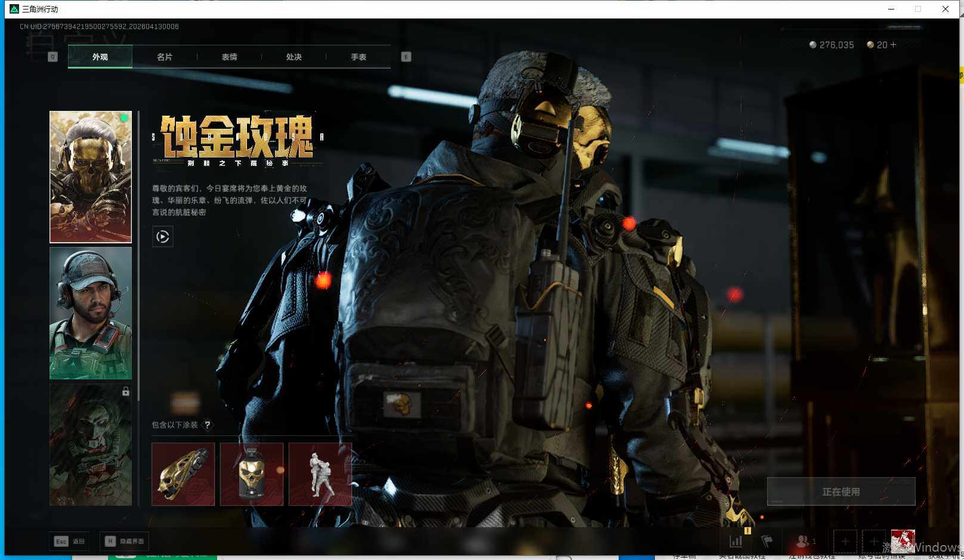The image size is (964, 560).
Task: Click the 276,035 currency balance
Action: tap(836, 45)
